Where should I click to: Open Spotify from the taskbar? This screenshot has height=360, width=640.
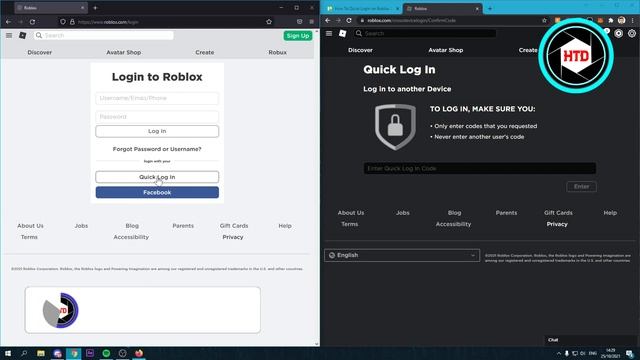pos(106,353)
